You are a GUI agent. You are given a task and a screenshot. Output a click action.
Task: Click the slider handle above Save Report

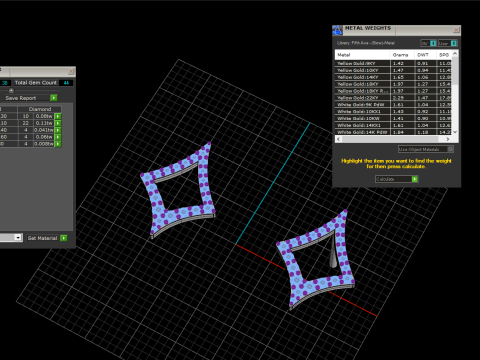tap(11, 90)
